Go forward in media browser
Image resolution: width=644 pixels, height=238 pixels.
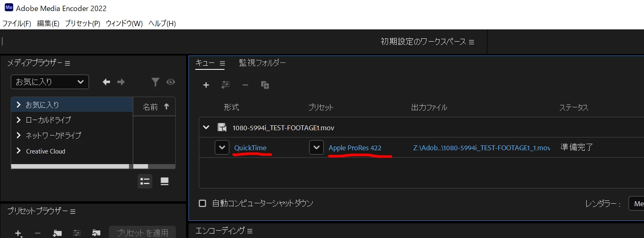click(x=121, y=82)
